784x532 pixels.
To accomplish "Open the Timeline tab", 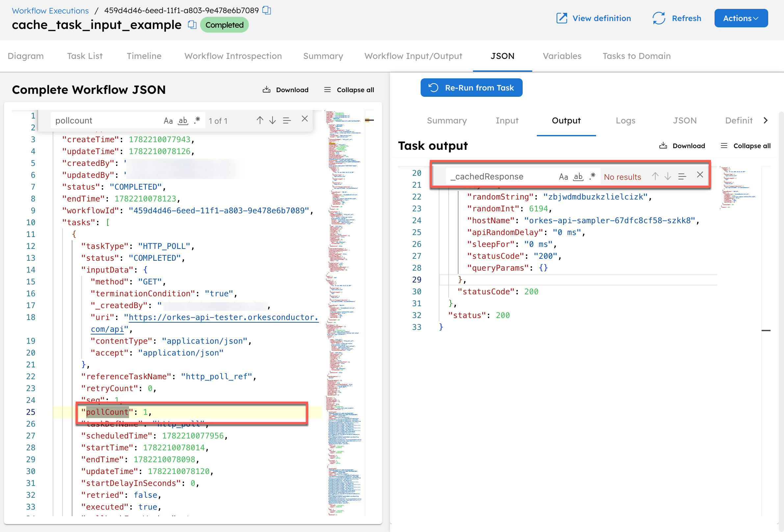I will [x=144, y=56].
